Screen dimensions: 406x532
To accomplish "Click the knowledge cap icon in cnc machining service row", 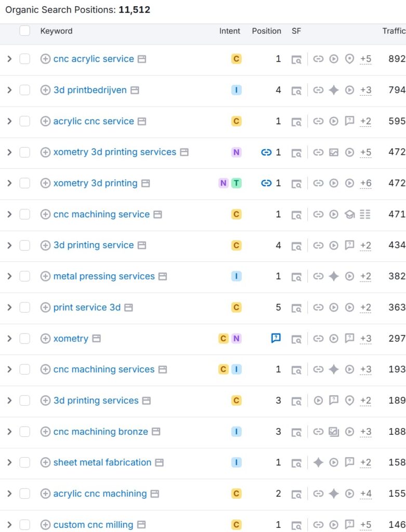I will click(349, 215).
